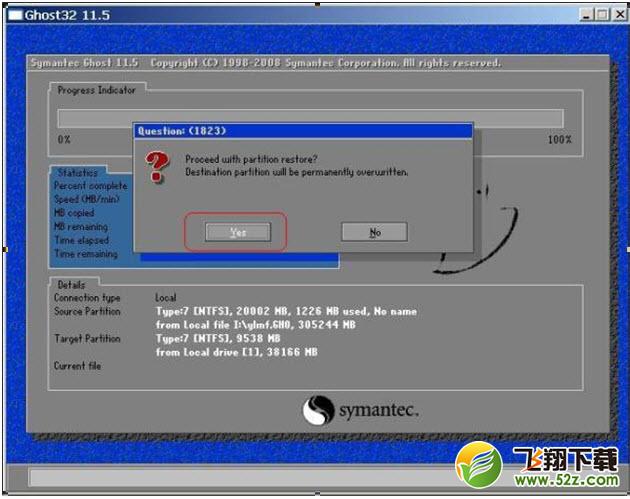This screenshot has width=630, height=499.
Task: Click the 'Progress Indicator' label
Action: (x=96, y=90)
